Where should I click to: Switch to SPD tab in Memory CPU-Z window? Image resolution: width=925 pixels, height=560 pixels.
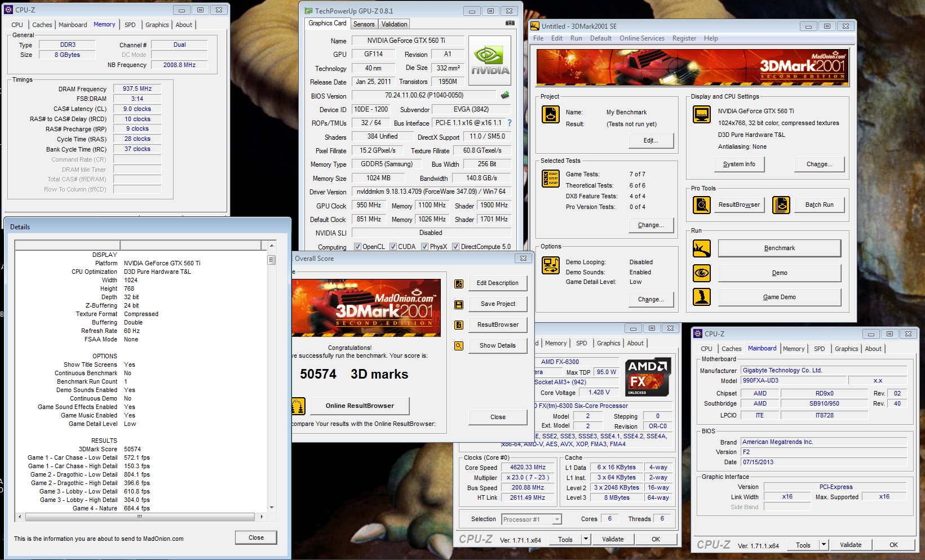pos(130,25)
